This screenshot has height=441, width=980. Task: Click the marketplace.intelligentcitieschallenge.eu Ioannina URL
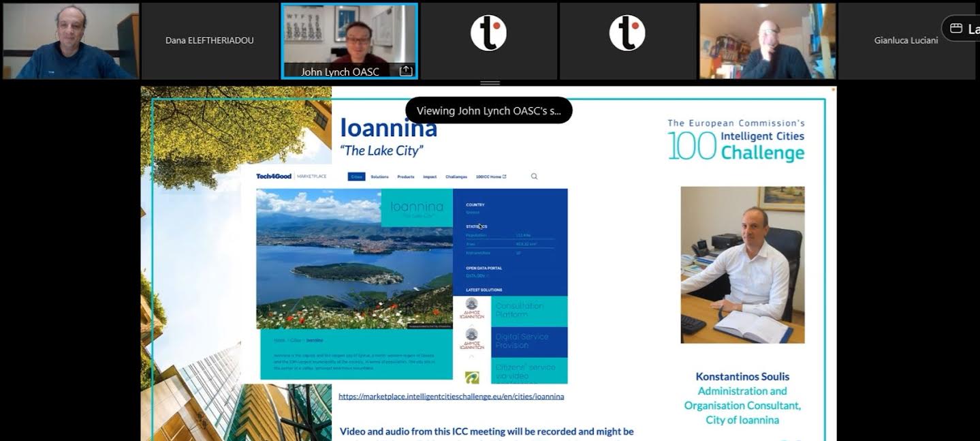451,396
